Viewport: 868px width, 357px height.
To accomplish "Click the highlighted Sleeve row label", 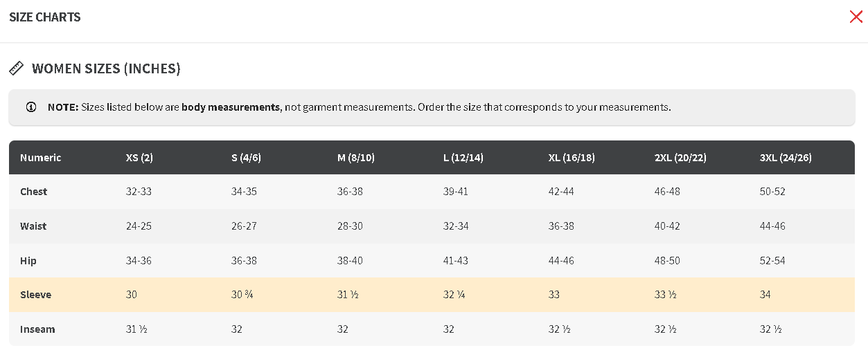I will coord(36,295).
